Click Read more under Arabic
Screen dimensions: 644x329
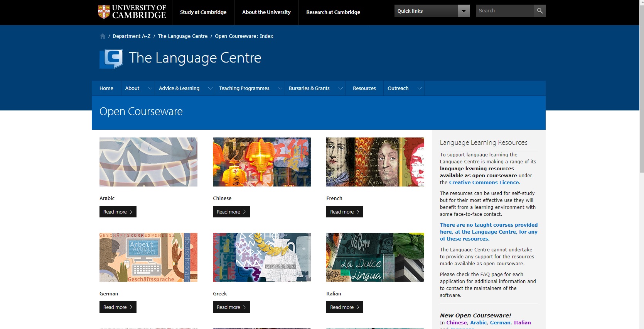(x=118, y=212)
